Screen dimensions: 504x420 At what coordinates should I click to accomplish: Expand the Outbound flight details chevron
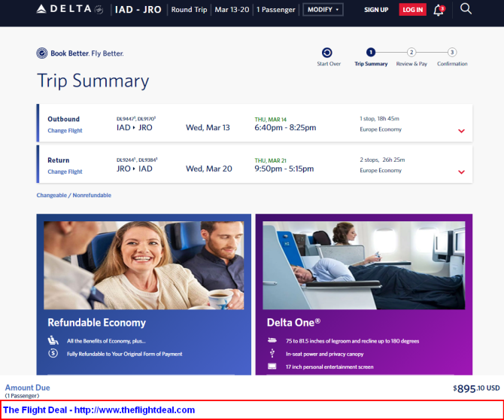point(461,131)
